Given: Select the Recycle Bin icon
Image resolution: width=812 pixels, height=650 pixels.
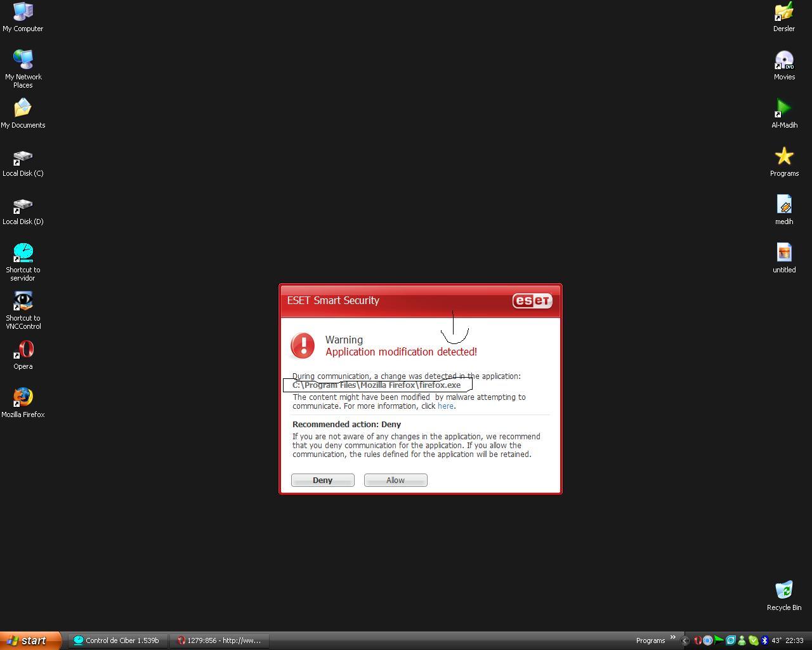Looking at the screenshot, I should 784,596.
